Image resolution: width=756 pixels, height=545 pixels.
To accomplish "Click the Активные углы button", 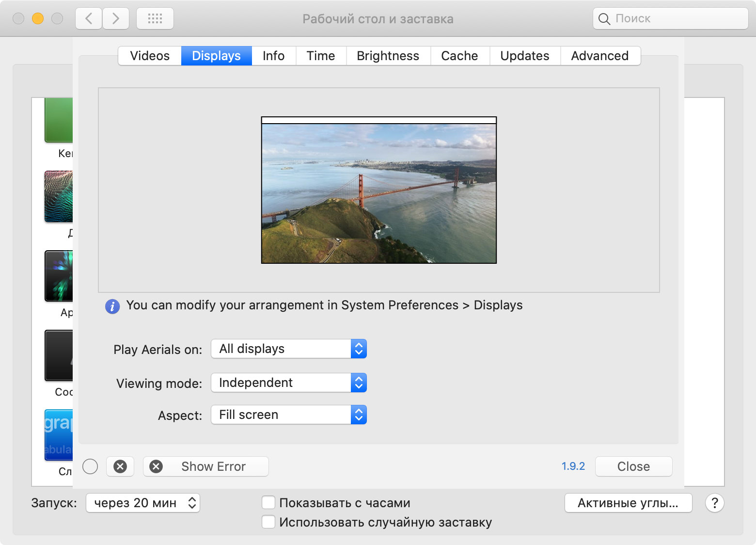I will coord(628,503).
